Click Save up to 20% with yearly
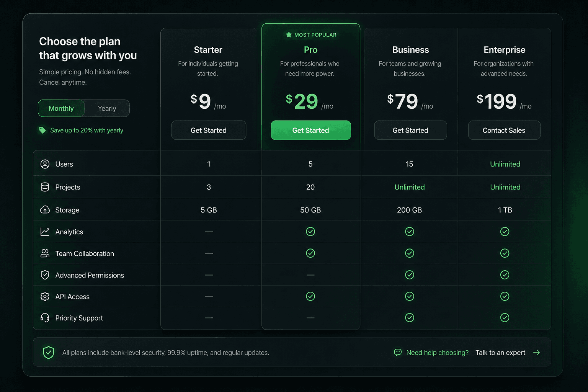The height and width of the screenshot is (392, 588). pyautogui.click(x=87, y=130)
